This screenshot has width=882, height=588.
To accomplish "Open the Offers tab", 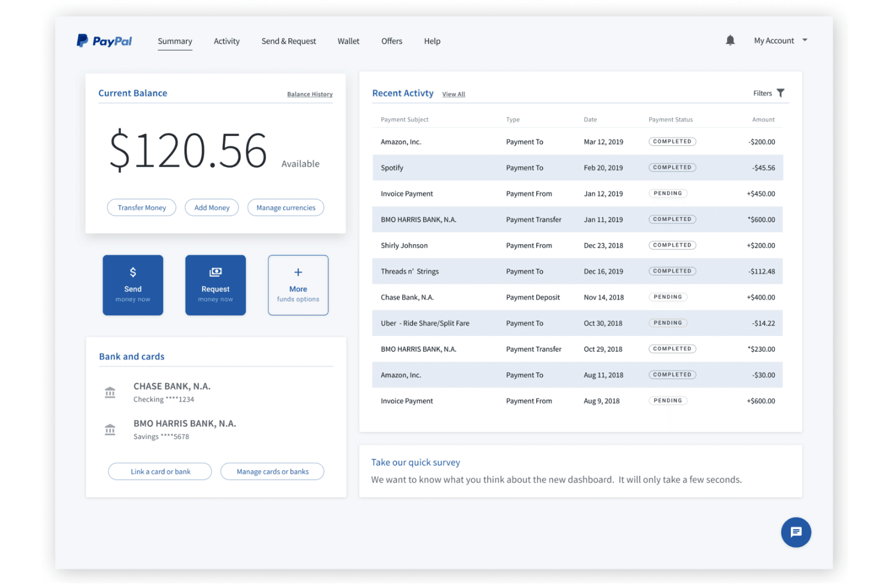I will [392, 41].
